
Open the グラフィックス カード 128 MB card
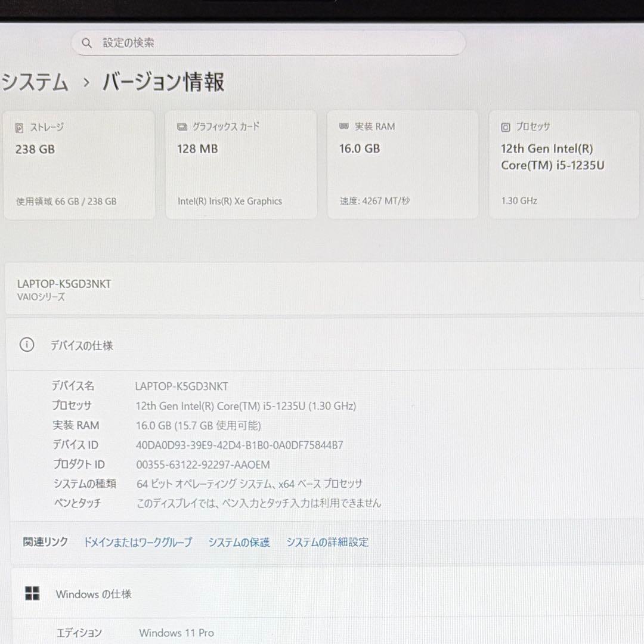click(x=241, y=165)
